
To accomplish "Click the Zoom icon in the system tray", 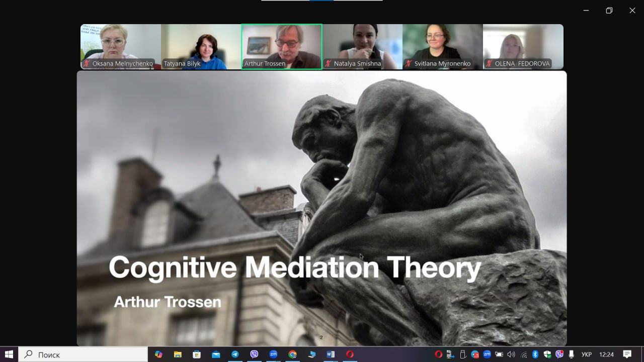I will (487, 354).
